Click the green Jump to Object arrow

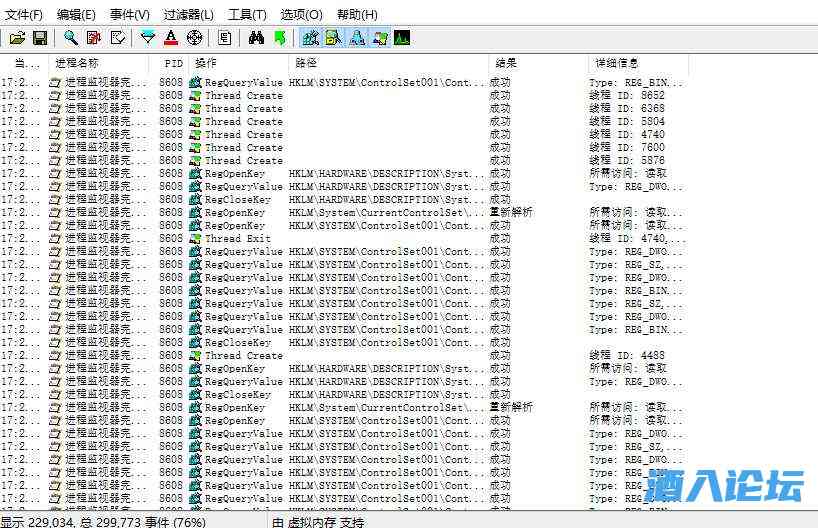click(279, 38)
